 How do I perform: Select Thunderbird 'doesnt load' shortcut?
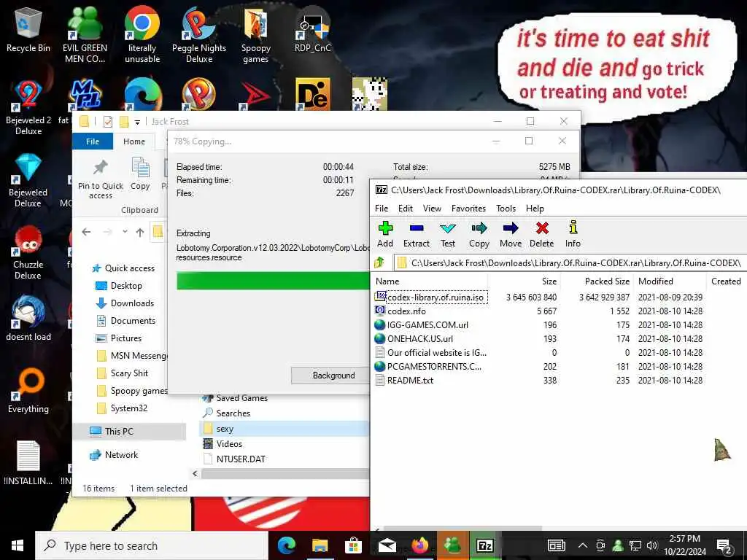(28, 319)
